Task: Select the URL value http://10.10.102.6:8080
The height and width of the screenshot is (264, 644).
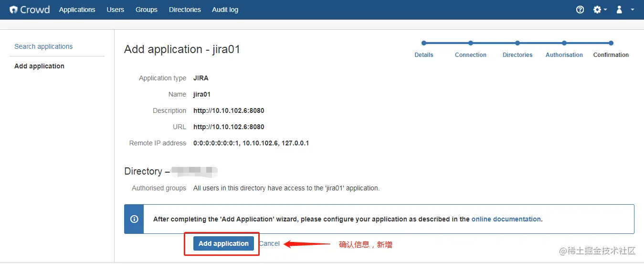Action: tap(229, 127)
